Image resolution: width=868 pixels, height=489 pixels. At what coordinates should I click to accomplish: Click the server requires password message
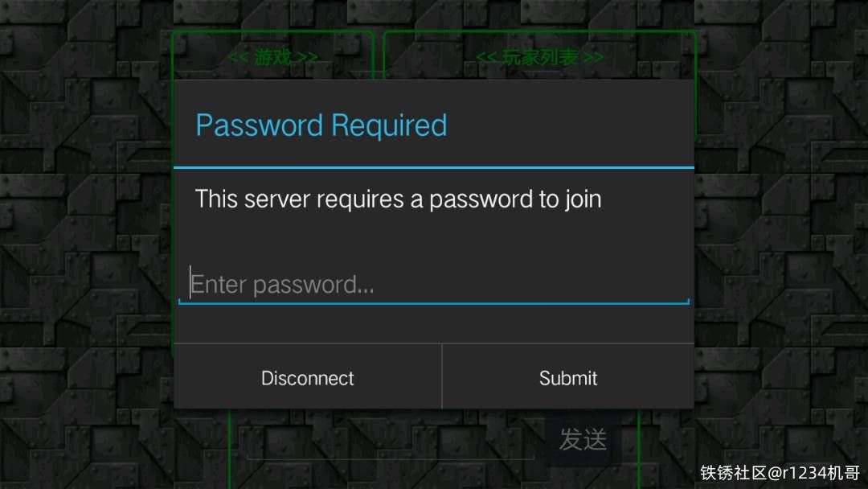click(x=398, y=199)
